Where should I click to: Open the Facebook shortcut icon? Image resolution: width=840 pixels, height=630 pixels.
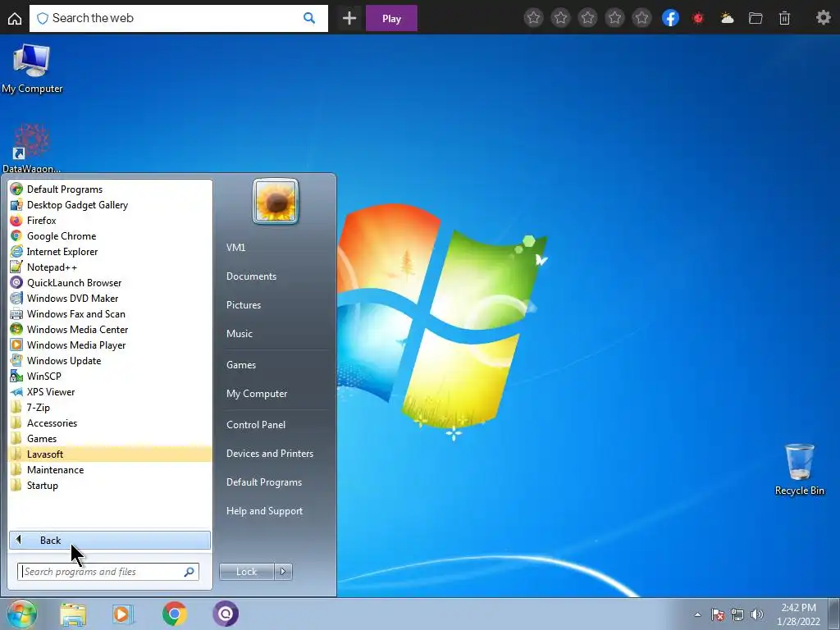670,18
